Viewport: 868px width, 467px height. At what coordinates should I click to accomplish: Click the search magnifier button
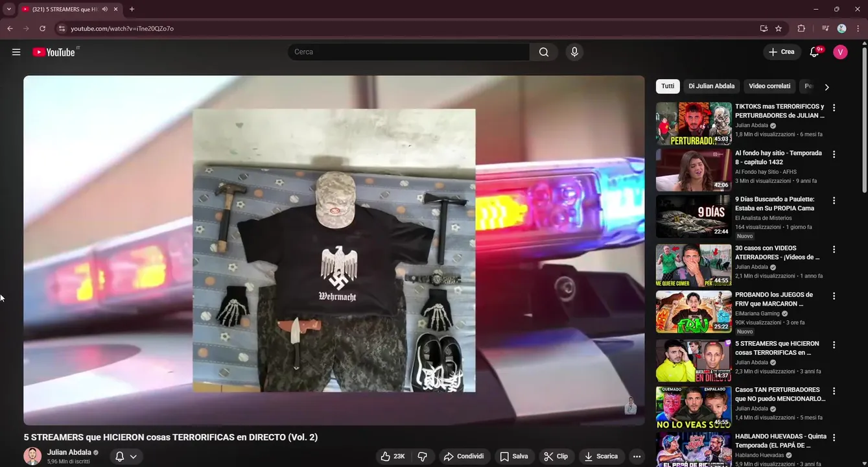tap(544, 52)
